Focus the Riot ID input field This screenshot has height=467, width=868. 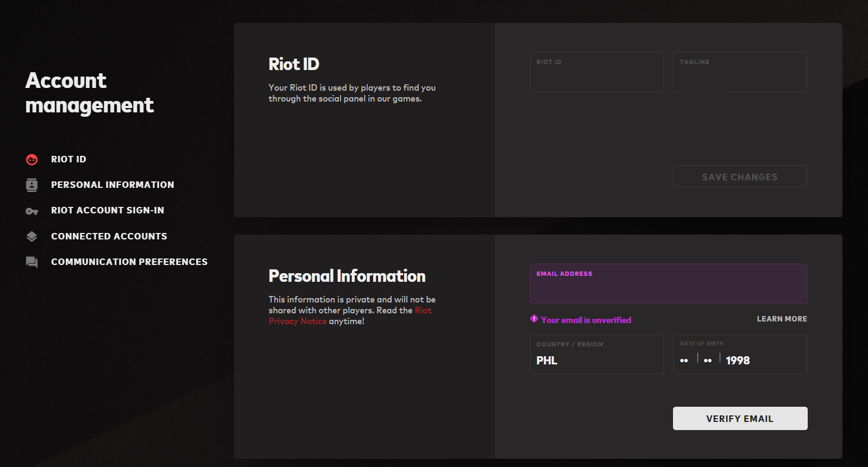[x=596, y=72]
